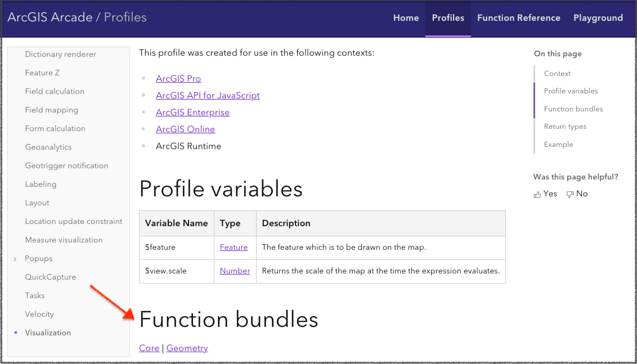Image resolution: width=637 pixels, height=364 pixels.
Task: Jump to the Return types section
Action: click(565, 126)
